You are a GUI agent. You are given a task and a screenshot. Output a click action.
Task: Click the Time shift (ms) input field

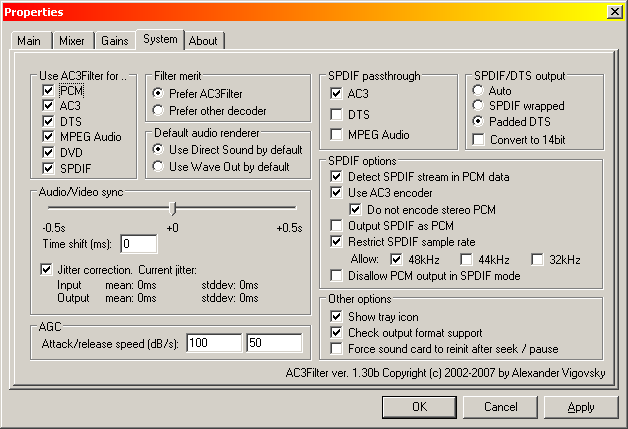139,244
